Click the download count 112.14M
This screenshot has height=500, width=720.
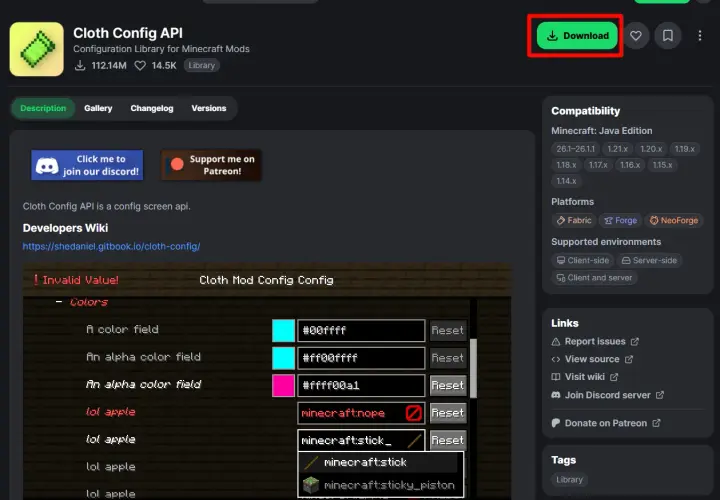(109, 66)
